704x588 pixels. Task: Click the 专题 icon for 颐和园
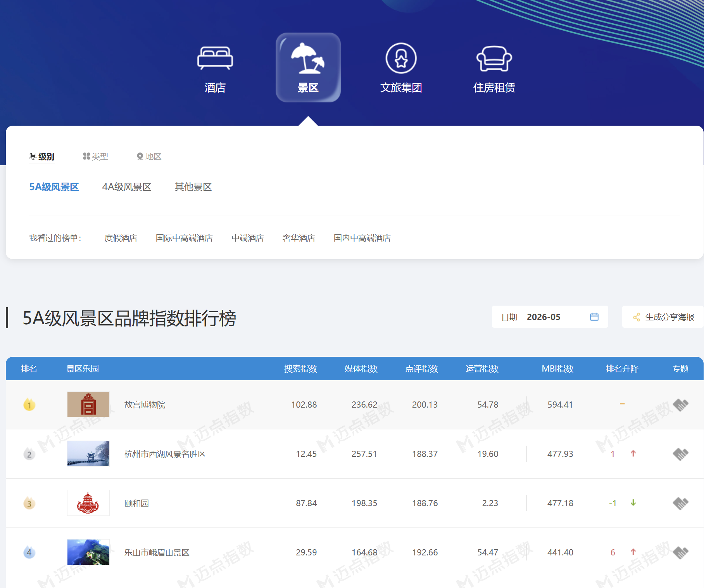point(680,503)
